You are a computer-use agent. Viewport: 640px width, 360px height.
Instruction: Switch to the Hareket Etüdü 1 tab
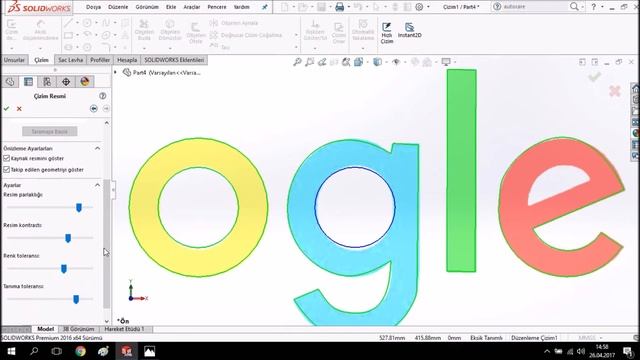tap(124, 329)
